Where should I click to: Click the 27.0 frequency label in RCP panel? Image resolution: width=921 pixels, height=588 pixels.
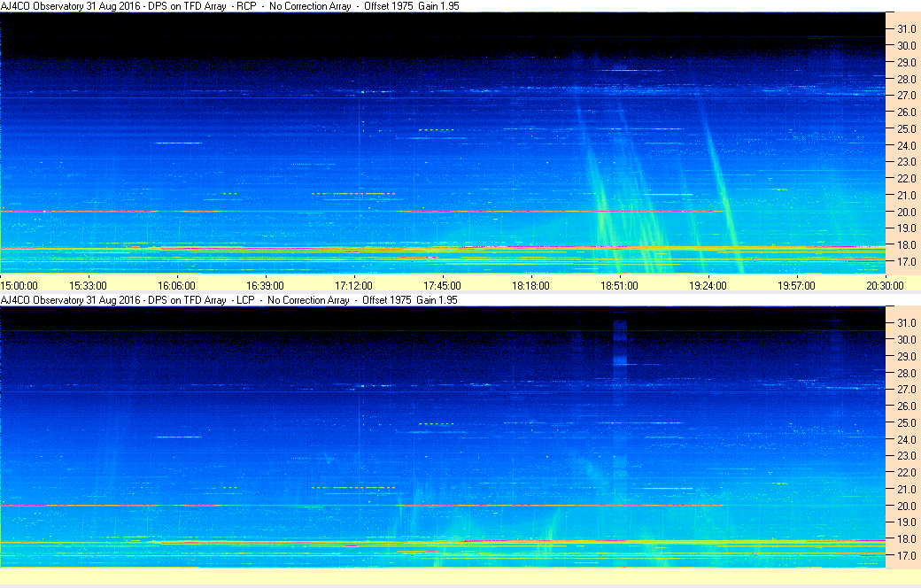(906, 95)
